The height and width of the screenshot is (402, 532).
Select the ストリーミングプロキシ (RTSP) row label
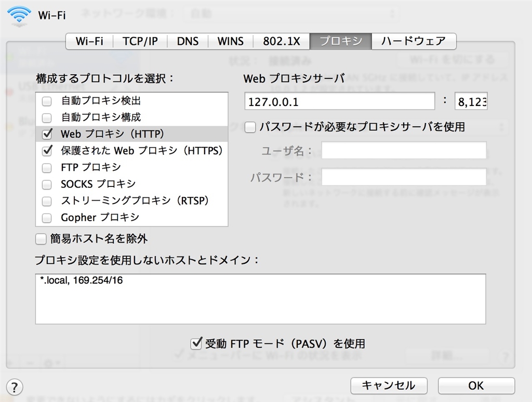135,201
